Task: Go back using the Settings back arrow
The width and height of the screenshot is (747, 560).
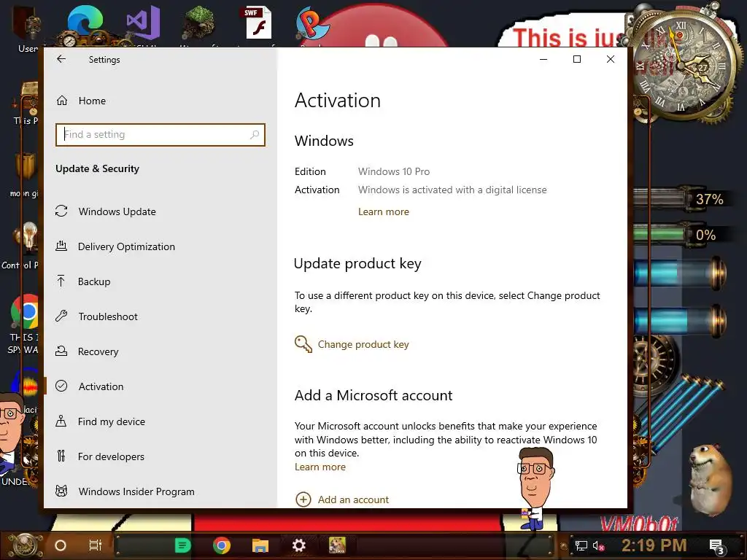Action: coord(61,59)
